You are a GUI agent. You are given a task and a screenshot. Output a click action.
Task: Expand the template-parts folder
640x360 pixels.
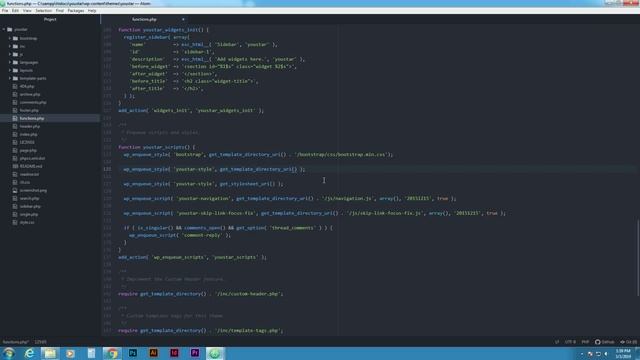(x=10, y=78)
